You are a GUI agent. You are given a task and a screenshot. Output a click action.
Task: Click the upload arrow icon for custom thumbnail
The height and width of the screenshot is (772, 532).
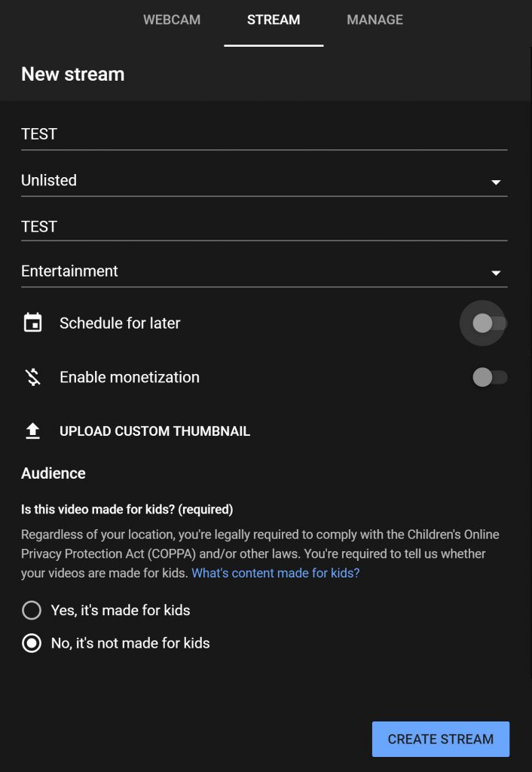pyautogui.click(x=32, y=430)
